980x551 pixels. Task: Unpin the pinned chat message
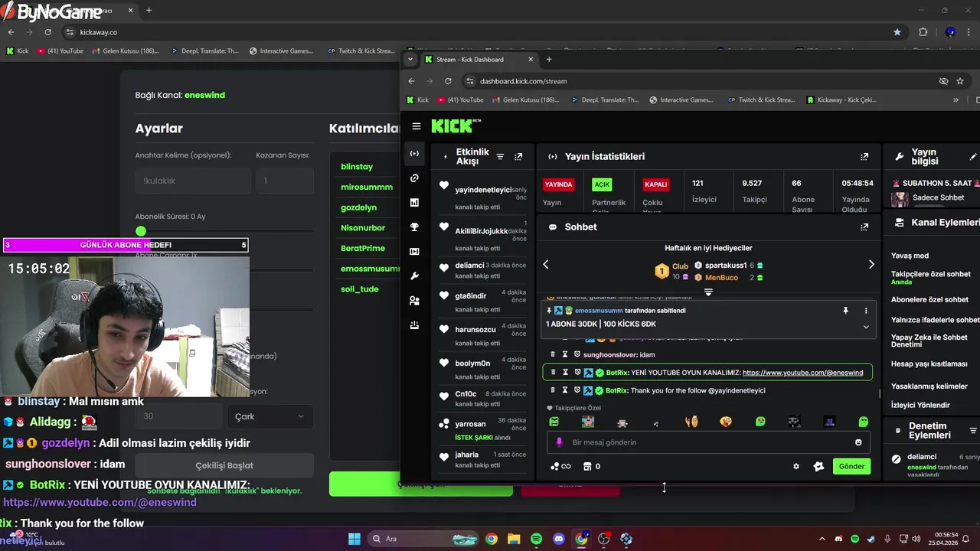[845, 311]
